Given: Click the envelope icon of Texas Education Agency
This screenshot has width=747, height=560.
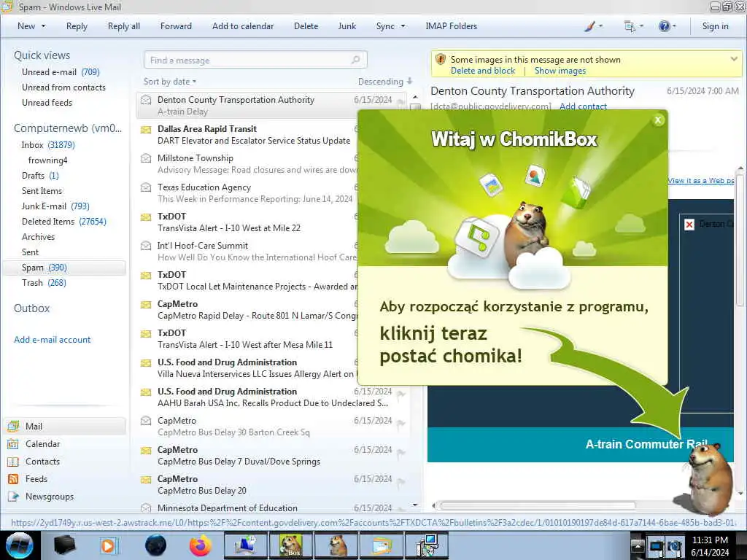Looking at the screenshot, I should [x=146, y=187].
